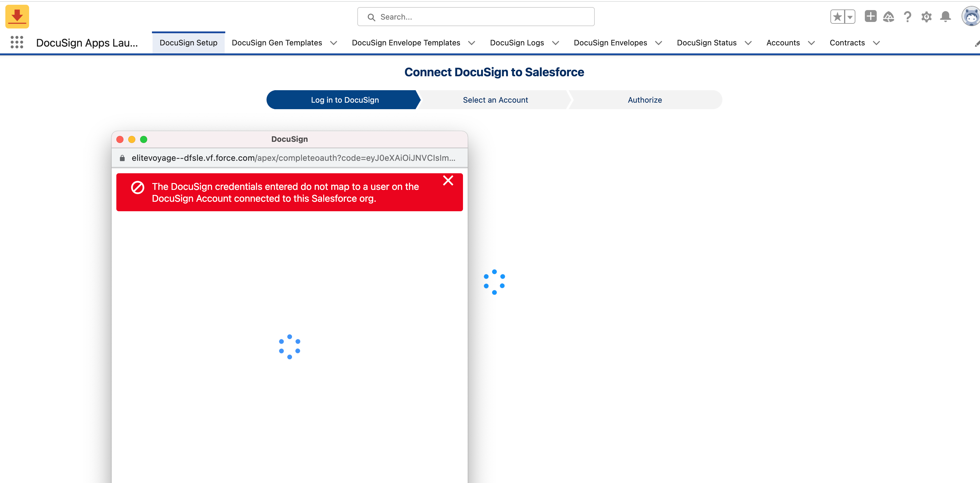Expand the DocuSign Logs chevron
Screen dimensions: 980x483
555,43
